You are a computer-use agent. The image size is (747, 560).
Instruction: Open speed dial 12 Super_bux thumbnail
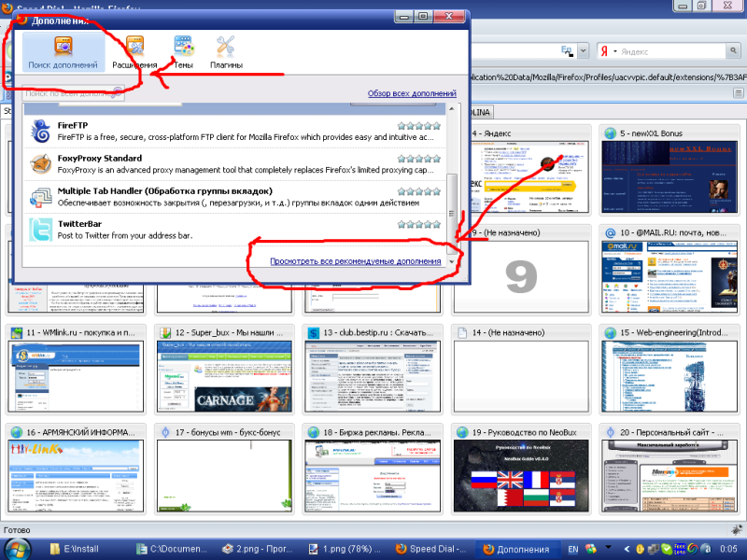tap(224, 376)
